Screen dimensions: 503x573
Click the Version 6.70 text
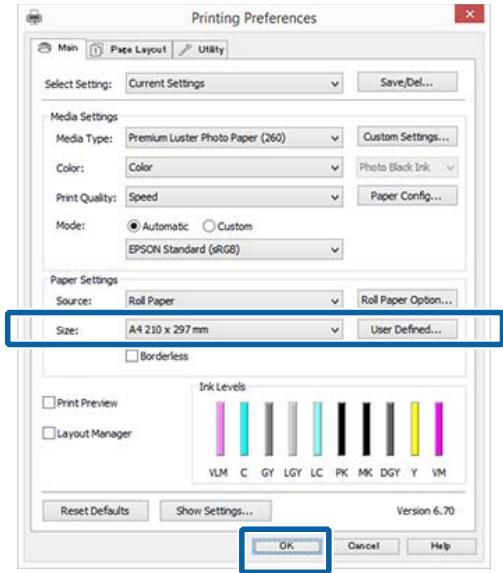pos(426,511)
